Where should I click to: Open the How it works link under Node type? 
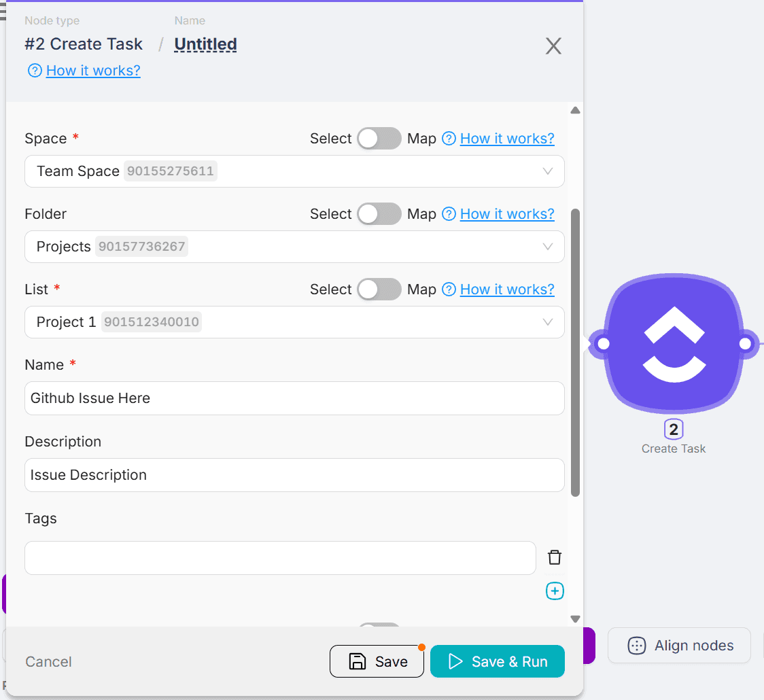pyautogui.click(x=93, y=71)
